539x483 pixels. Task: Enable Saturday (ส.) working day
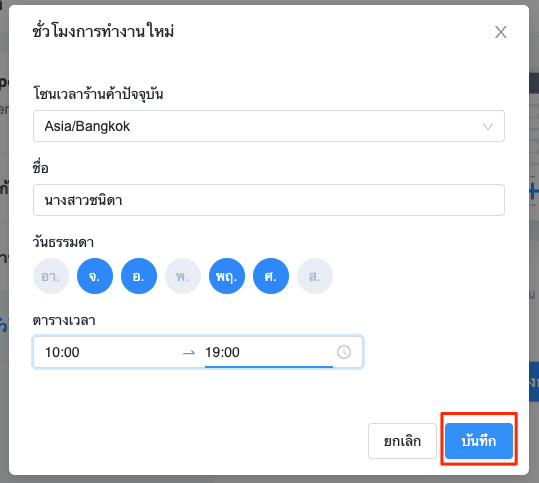pyautogui.click(x=315, y=276)
